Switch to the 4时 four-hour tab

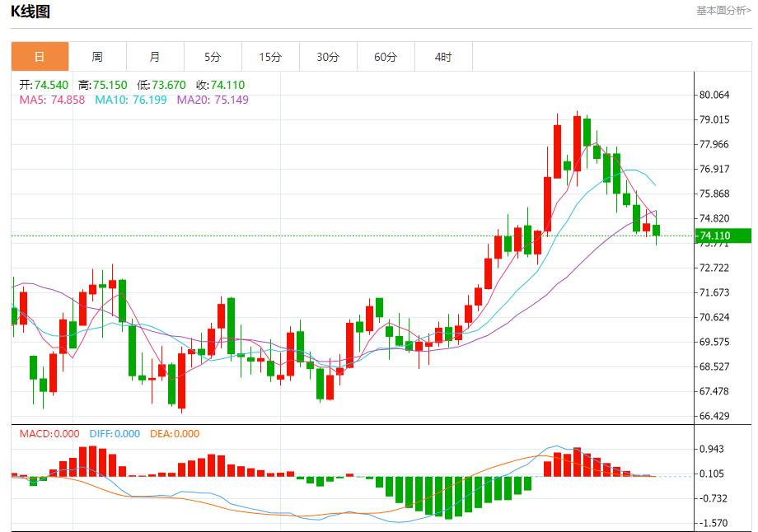click(443, 57)
